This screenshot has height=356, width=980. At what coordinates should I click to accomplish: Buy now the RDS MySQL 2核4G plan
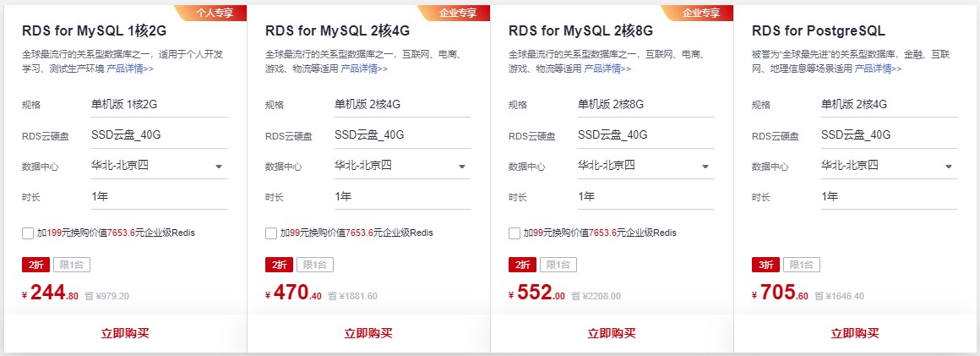coord(368,333)
